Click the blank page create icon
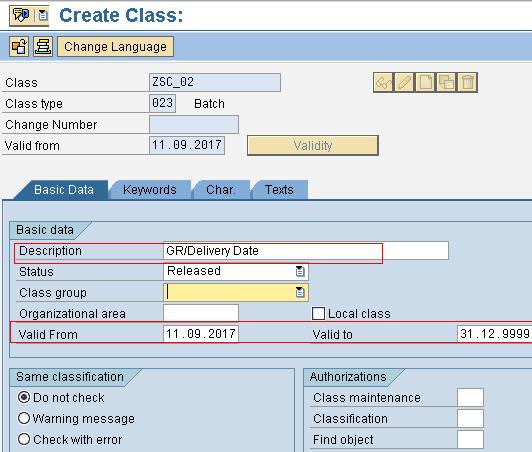 (x=425, y=82)
